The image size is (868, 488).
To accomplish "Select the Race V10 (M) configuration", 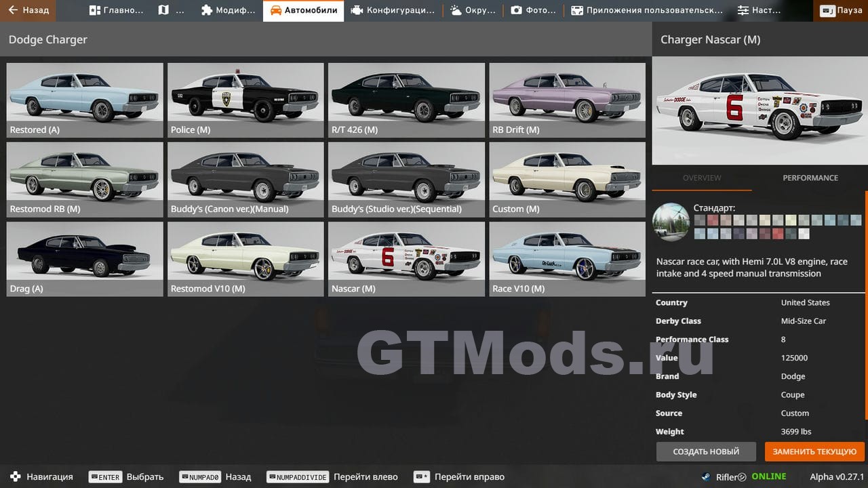I will point(567,259).
